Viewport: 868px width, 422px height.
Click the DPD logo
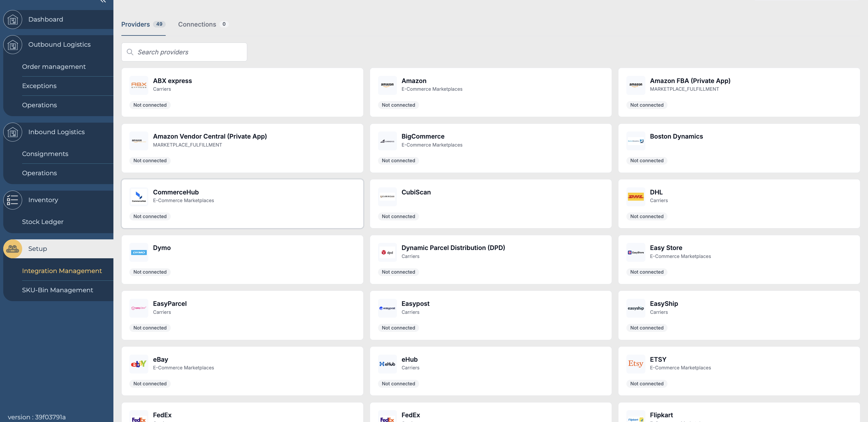[x=387, y=252]
